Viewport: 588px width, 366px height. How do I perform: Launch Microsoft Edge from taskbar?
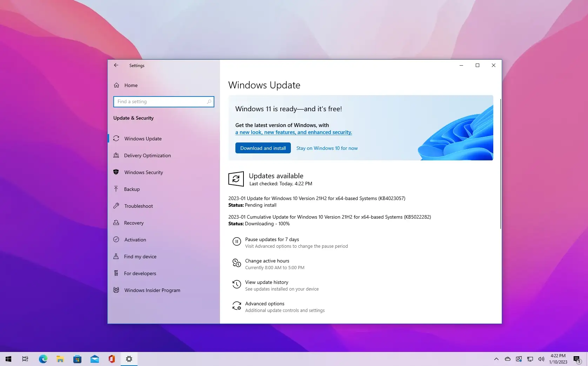coord(43,359)
